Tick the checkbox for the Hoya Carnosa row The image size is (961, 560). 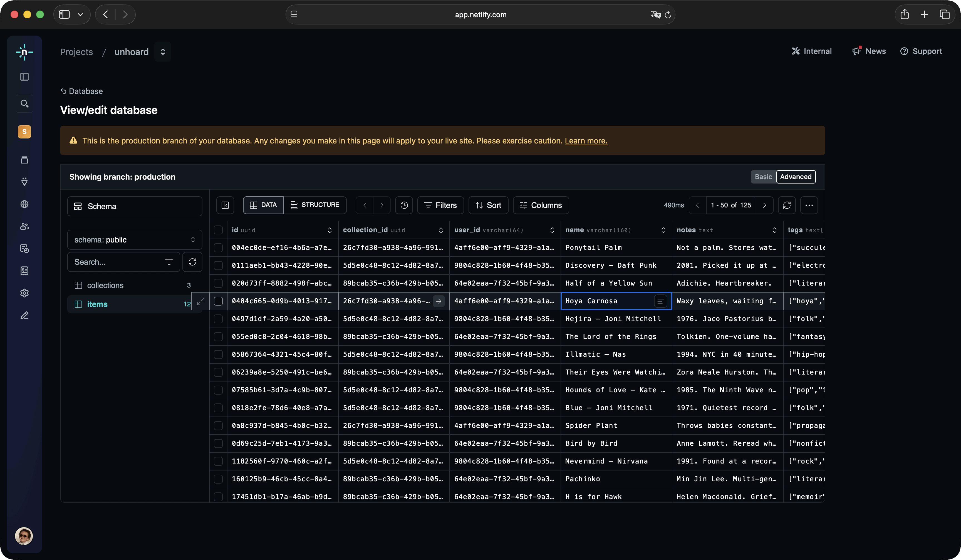pyautogui.click(x=218, y=301)
